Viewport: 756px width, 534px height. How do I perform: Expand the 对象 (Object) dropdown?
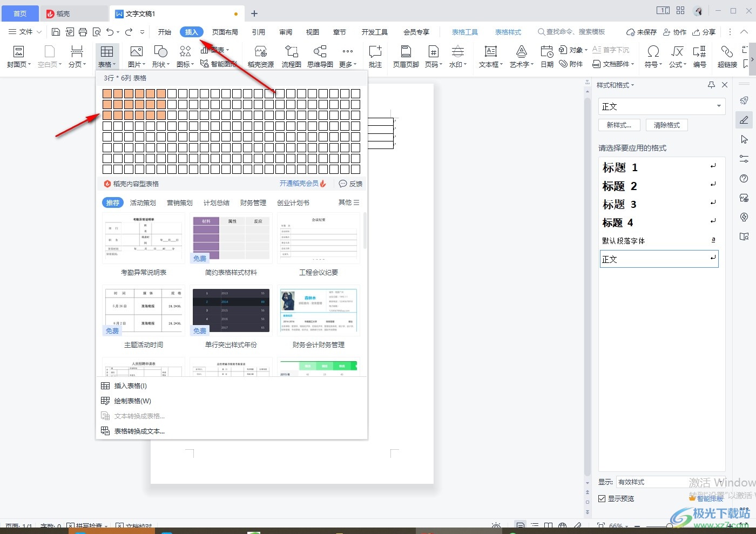pos(573,50)
